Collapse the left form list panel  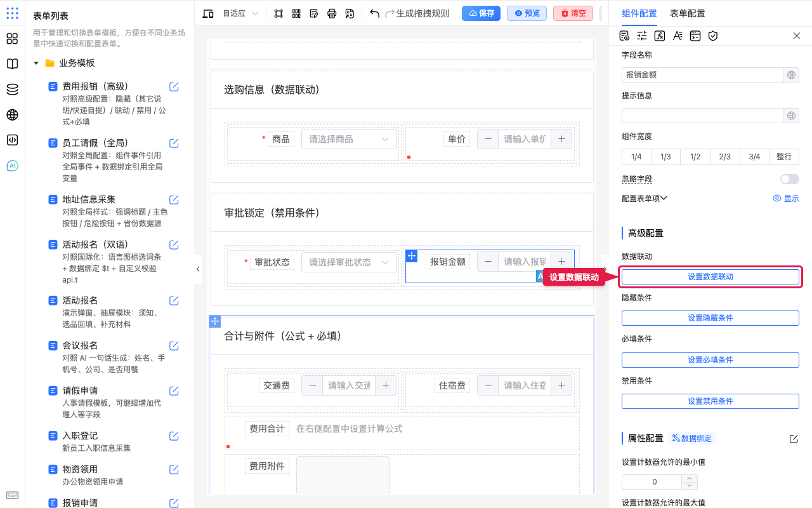[x=198, y=269]
